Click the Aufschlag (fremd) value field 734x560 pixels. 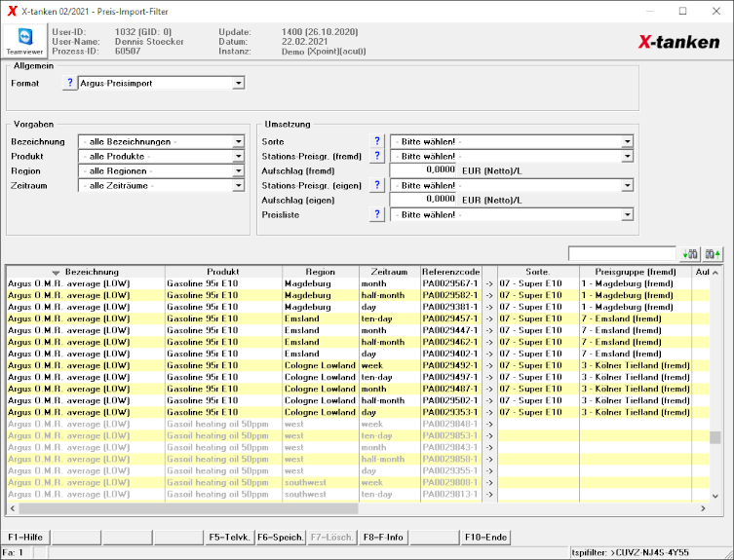(x=423, y=170)
